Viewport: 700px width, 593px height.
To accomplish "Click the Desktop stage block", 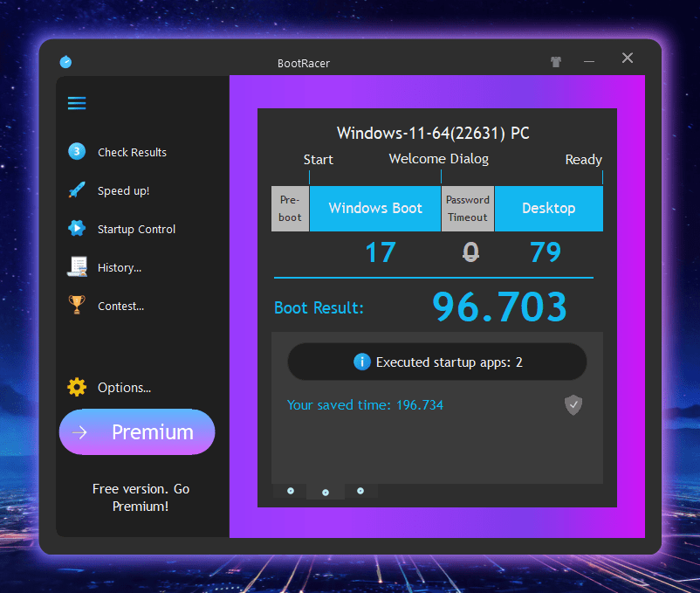I will [x=549, y=209].
